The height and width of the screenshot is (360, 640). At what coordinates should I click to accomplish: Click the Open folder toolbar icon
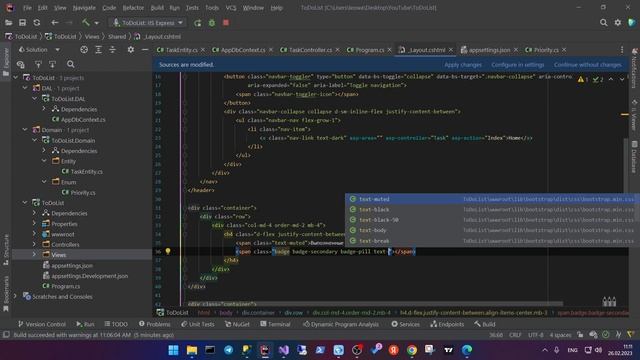click(8, 23)
